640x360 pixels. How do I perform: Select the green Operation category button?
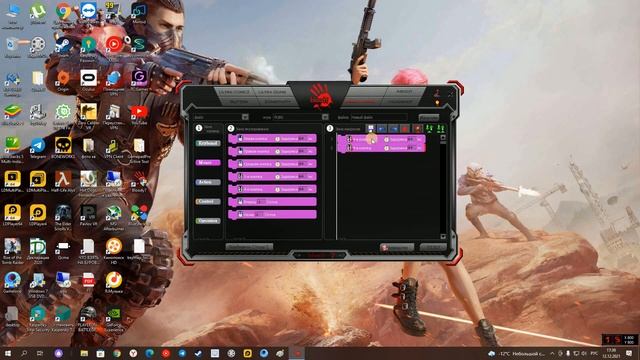pyautogui.click(x=208, y=221)
